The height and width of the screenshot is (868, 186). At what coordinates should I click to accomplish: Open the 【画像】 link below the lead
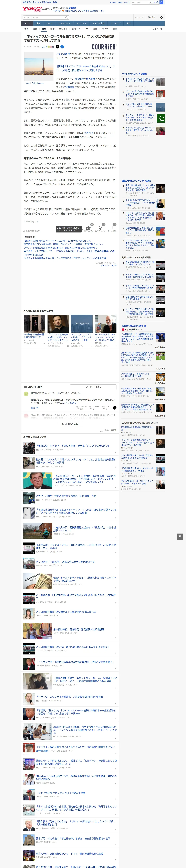tap(85, 68)
